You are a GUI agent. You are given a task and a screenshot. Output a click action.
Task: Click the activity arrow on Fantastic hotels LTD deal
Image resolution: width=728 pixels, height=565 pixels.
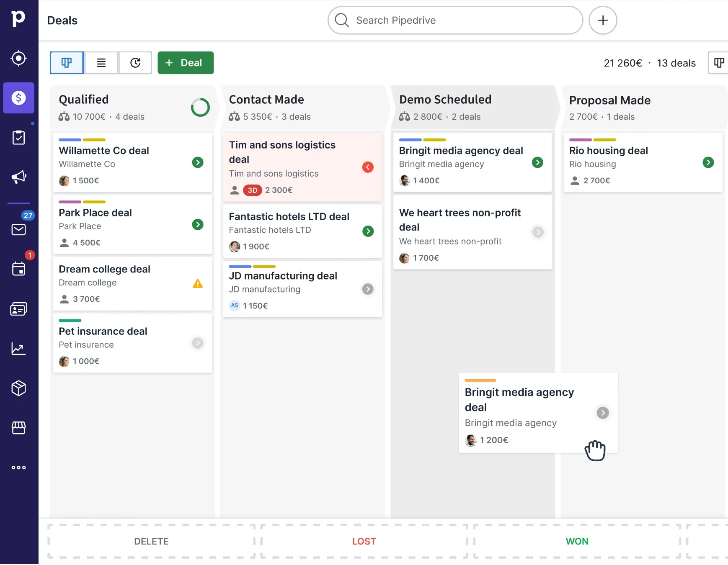click(368, 231)
